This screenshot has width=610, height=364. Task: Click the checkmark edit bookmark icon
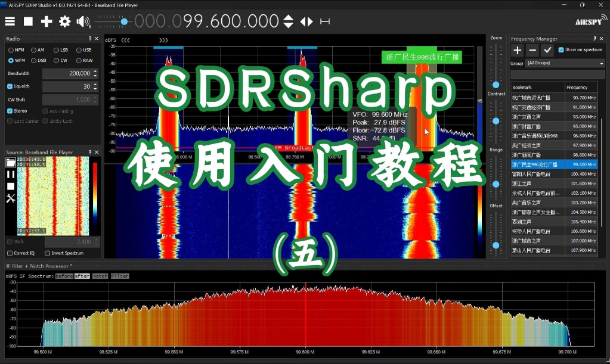pos(547,50)
